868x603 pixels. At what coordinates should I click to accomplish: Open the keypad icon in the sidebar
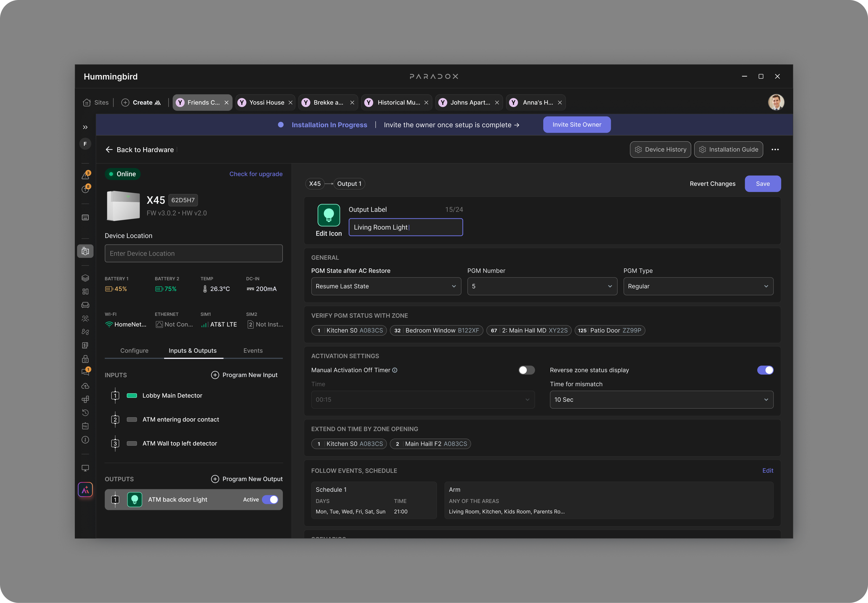point(85,218)
